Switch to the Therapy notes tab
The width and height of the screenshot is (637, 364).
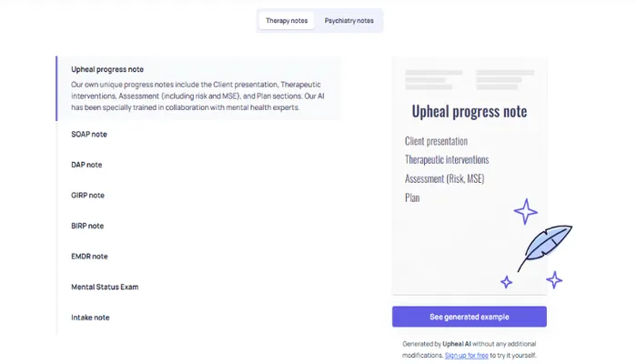(287, 21)
